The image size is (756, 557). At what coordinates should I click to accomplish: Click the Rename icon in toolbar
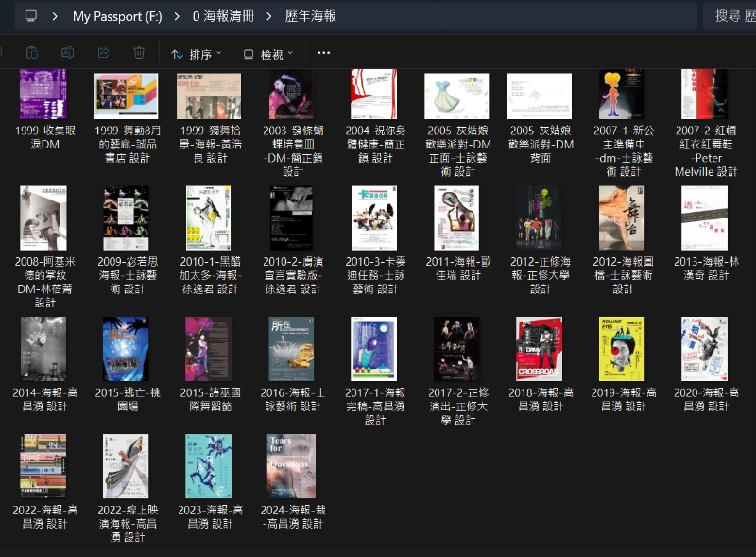[68, 54]
